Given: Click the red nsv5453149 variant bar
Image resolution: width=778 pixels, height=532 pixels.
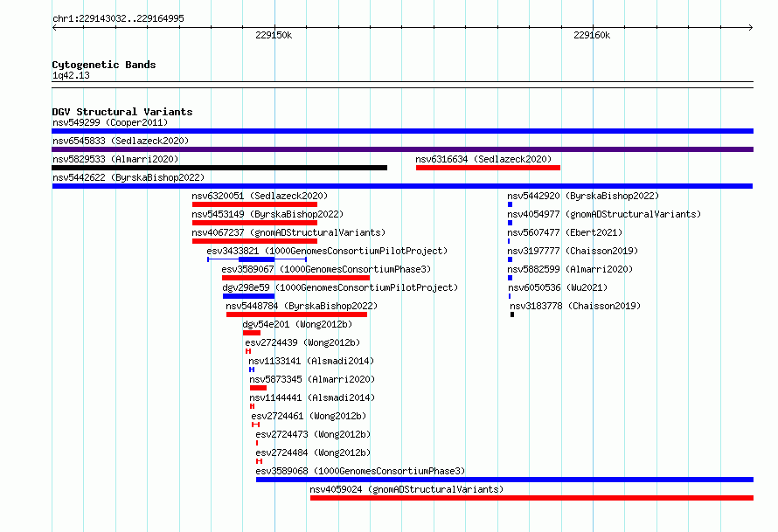Looking at the screenshot, I should [x=254, y=223].
